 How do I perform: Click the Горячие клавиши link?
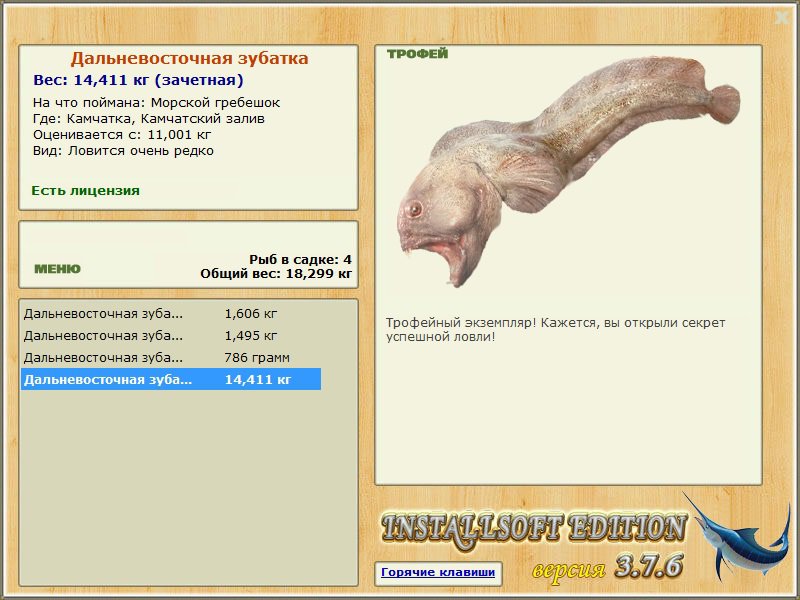pos(438,572)
